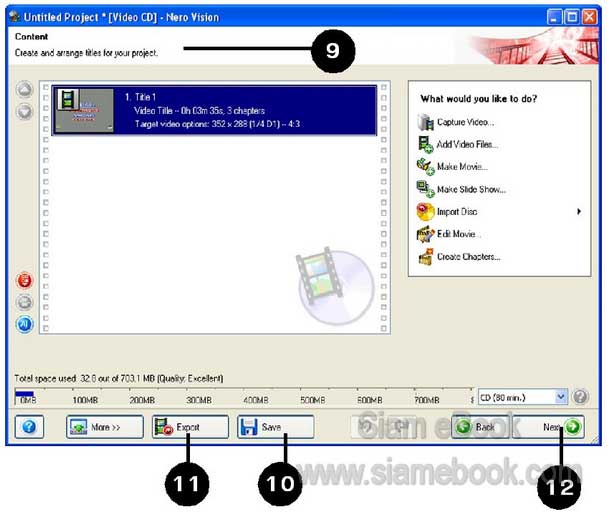The image size is (607, 520).
Task: Go Back to the previous step
Action: 480,427
